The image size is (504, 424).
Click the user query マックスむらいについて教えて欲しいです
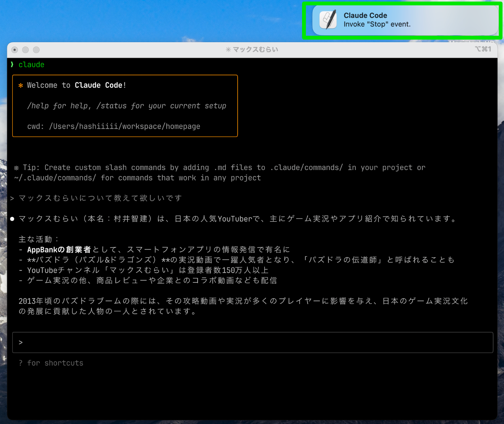point(100,198)
